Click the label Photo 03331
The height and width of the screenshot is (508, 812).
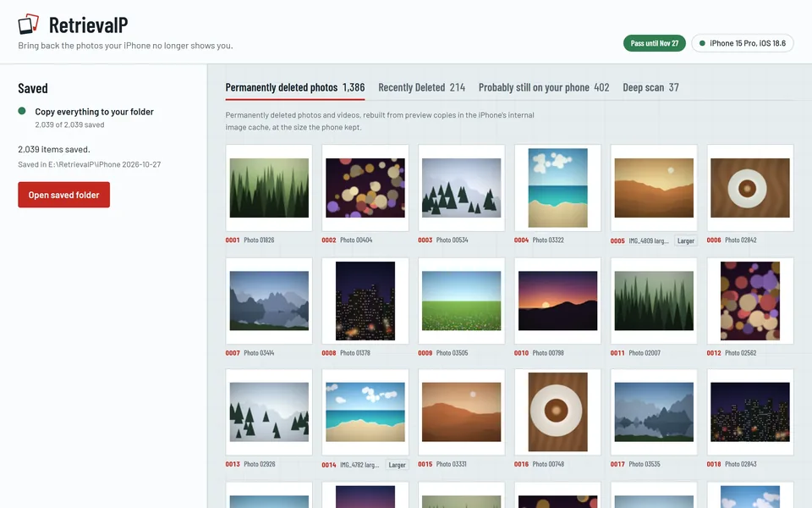[452, 464]
